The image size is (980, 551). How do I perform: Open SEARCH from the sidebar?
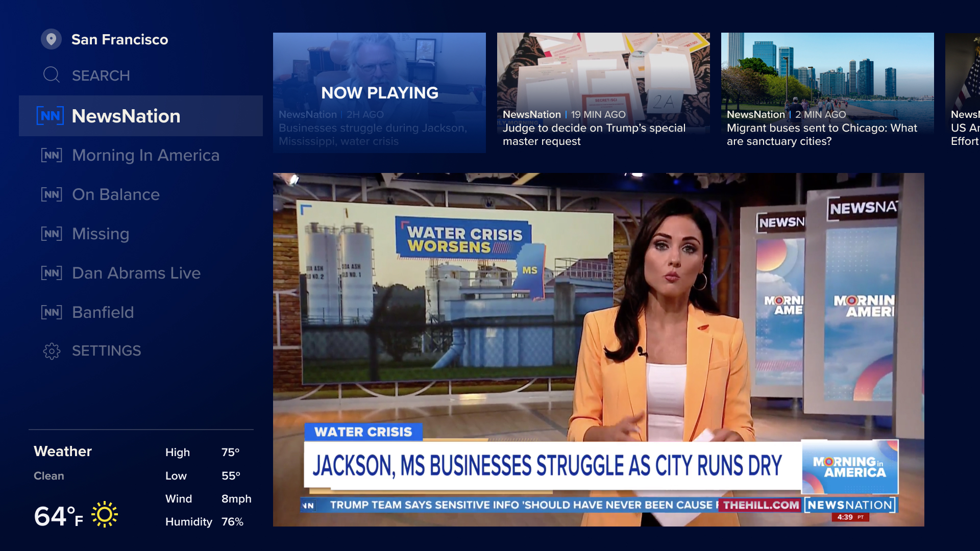tap(101, 76)
